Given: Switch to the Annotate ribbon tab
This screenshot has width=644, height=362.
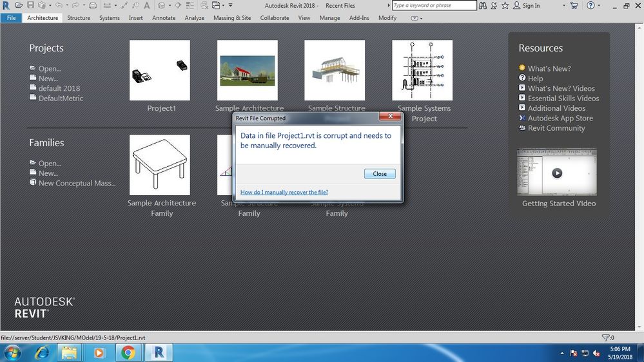Looking at the screenshot, I should coord(164,17).
